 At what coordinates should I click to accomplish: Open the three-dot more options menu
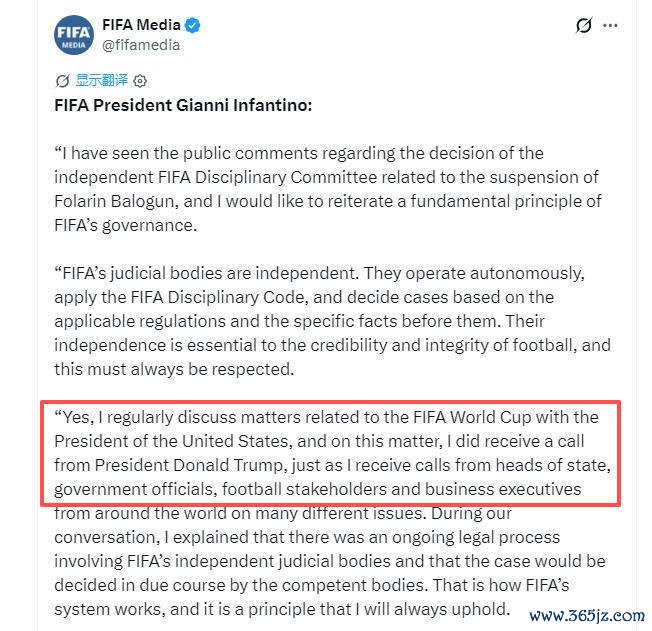pos(610,25)
